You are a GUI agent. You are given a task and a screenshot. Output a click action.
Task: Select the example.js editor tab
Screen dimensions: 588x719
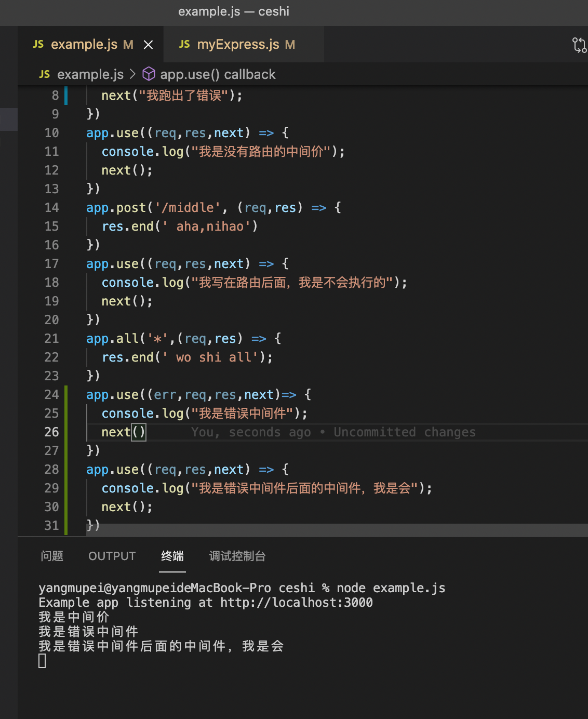(x=91, y=45)
